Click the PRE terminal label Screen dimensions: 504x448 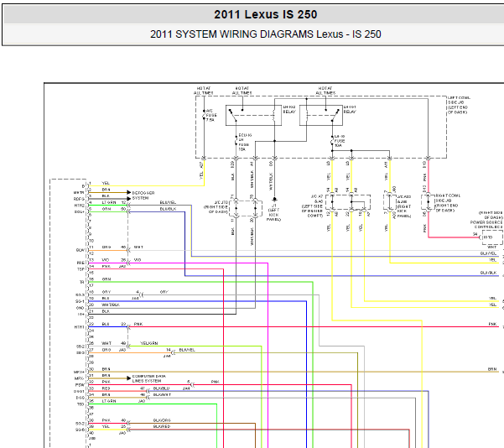(81, 263)
